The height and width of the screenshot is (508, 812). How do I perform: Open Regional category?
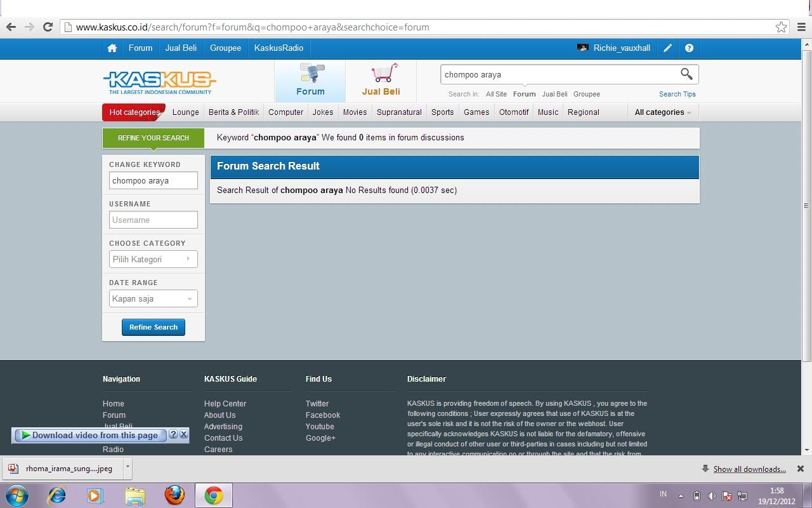click(584, 112)
